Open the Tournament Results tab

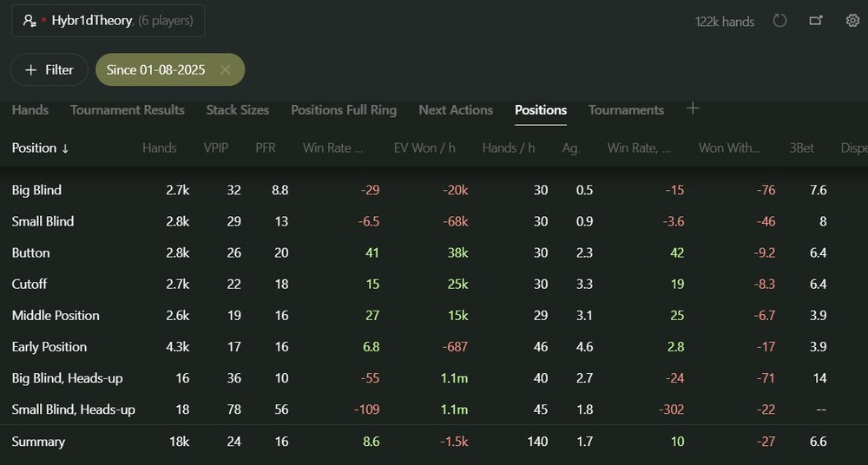click(128, 110)
